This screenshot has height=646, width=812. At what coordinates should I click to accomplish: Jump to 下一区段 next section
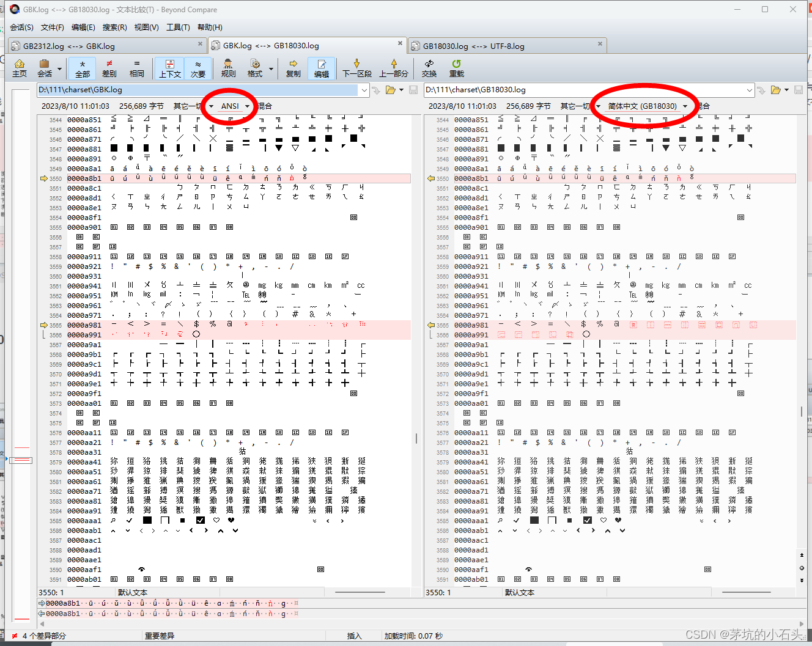click(x=357, y=68)
